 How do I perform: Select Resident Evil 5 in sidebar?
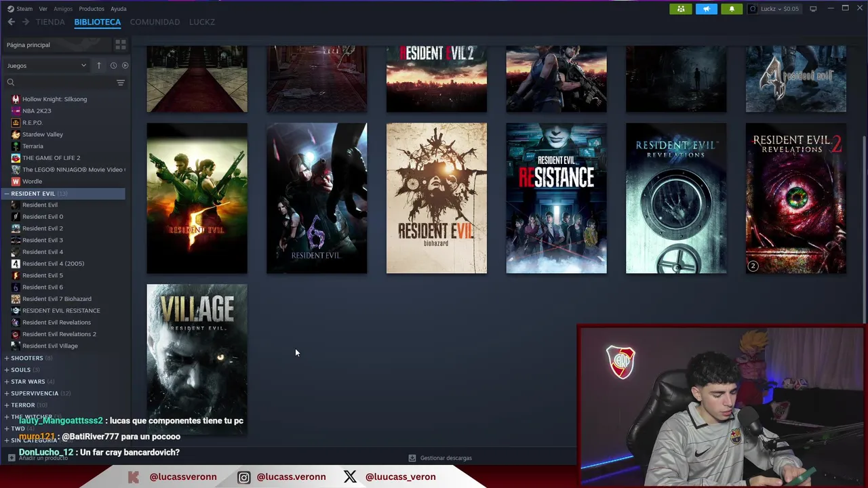(x=43, y=275)
